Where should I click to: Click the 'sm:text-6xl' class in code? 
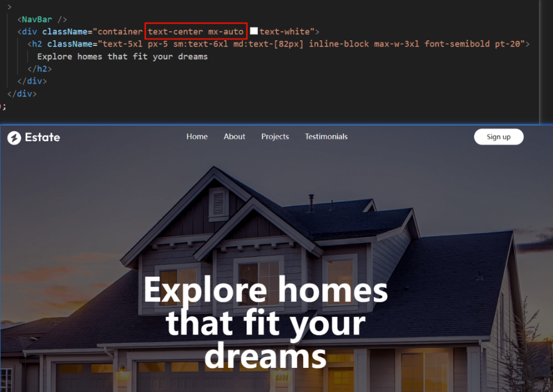click(x=201, y=44)
